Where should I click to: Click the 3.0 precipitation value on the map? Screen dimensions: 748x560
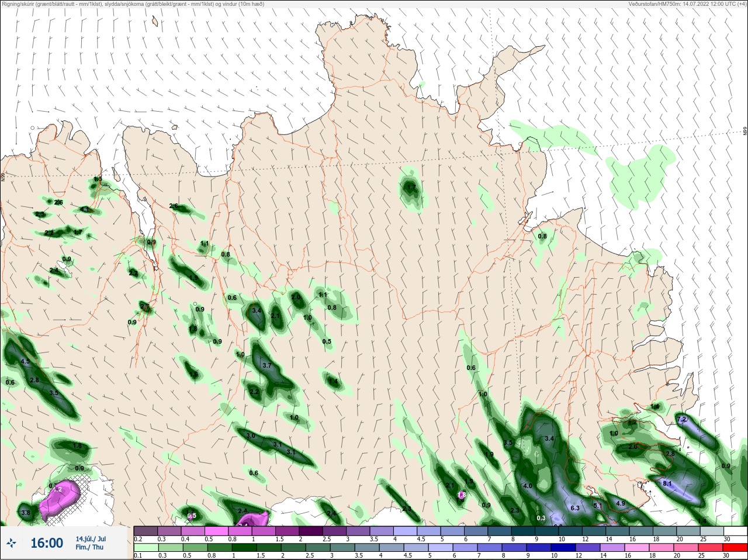tap(251, 435)
